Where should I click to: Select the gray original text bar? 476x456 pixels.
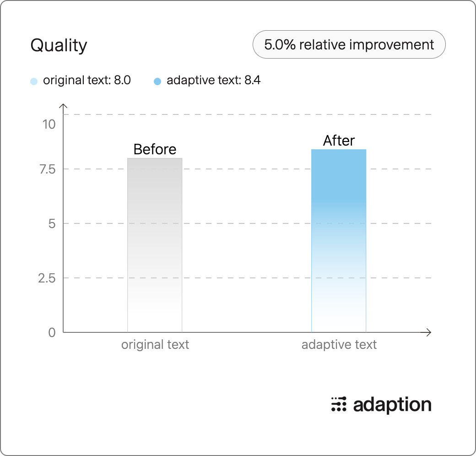155,245
